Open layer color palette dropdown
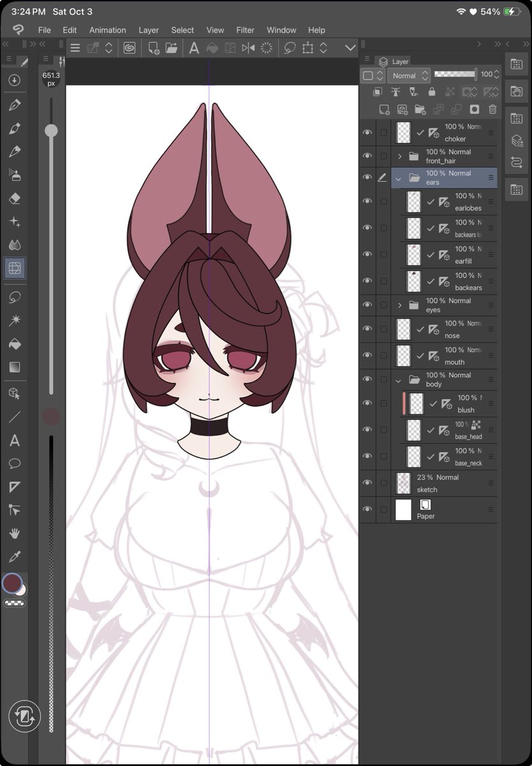The height and width of the screenshot is (766, 532). tap(373, 75)
